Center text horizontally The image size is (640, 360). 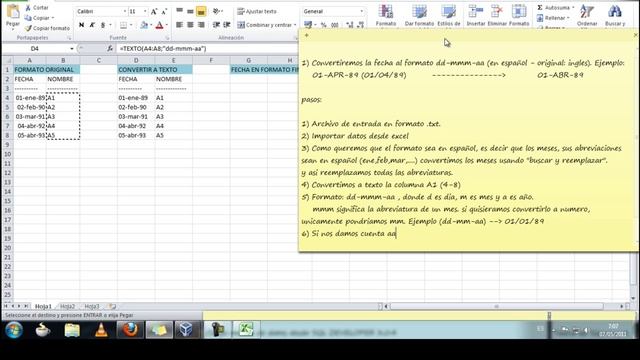click(190, 25)
